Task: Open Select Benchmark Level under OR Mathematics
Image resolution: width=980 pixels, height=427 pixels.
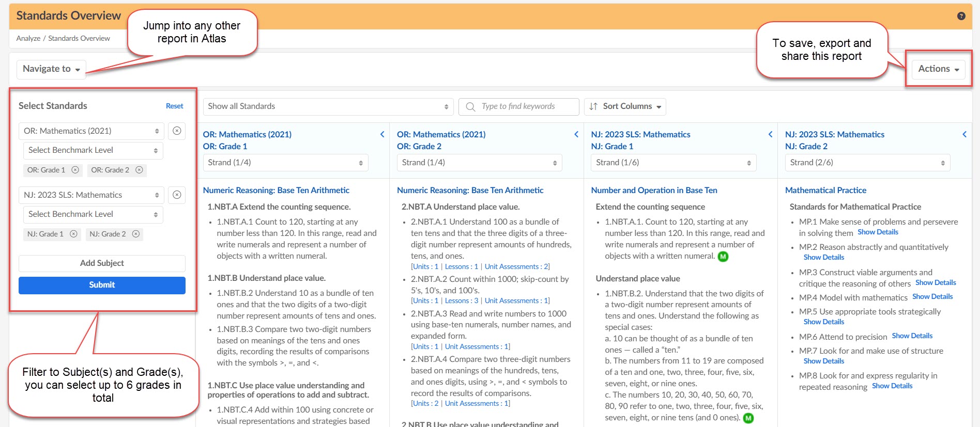Action: pyautogui.click(x=93, y=150)
